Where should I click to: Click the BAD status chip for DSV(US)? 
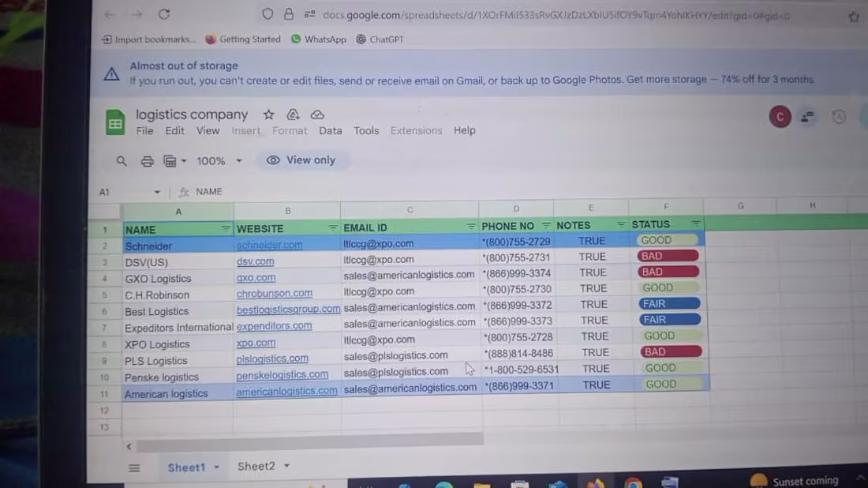[668, 256]
